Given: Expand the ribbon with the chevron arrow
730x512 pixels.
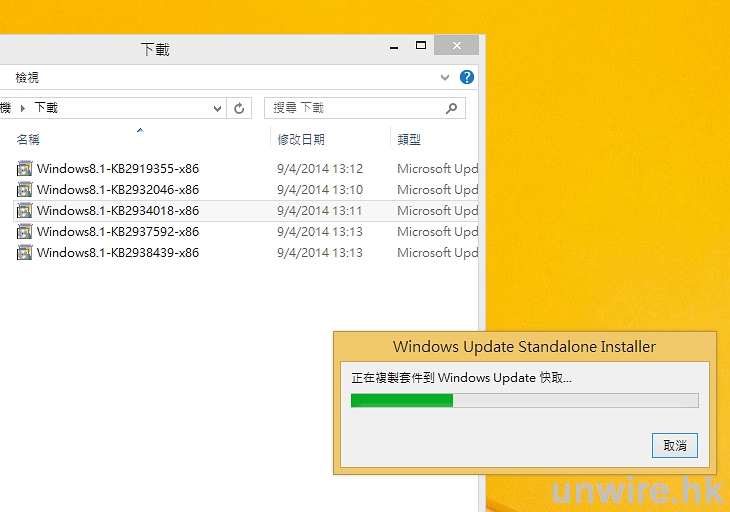Looking at the screenshot, I should click(x=445, y=77).
